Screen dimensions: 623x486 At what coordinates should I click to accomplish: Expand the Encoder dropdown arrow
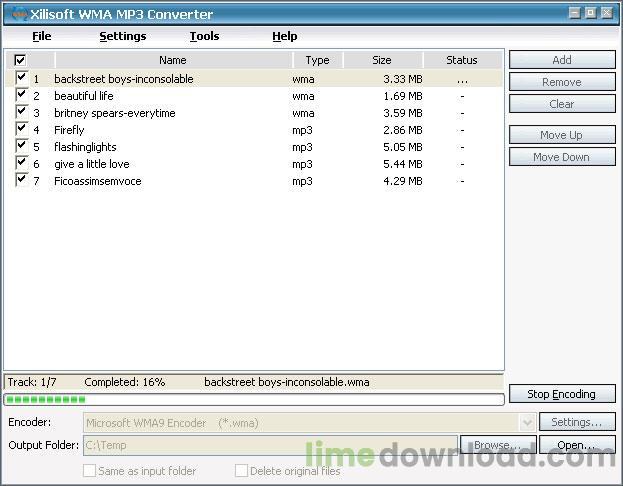(x=528, y=422)
